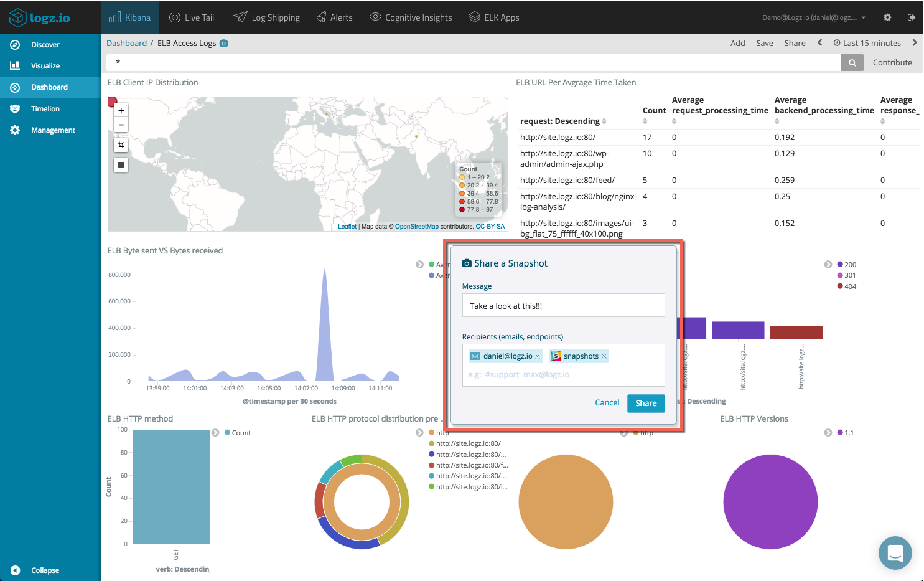The height and width of the screenshot is (581, 924).
Task: Open the CC-BY-SA license link
Action: tap(490, 227)
